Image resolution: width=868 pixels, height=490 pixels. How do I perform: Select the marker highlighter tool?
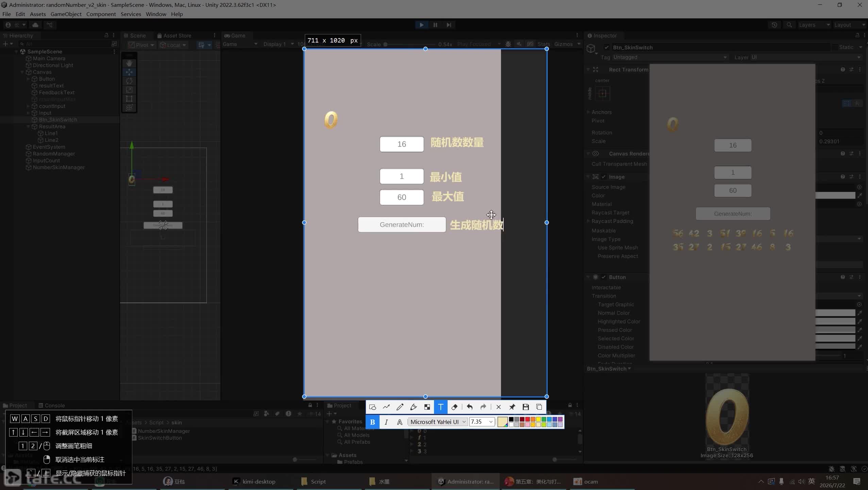[414, 407]
